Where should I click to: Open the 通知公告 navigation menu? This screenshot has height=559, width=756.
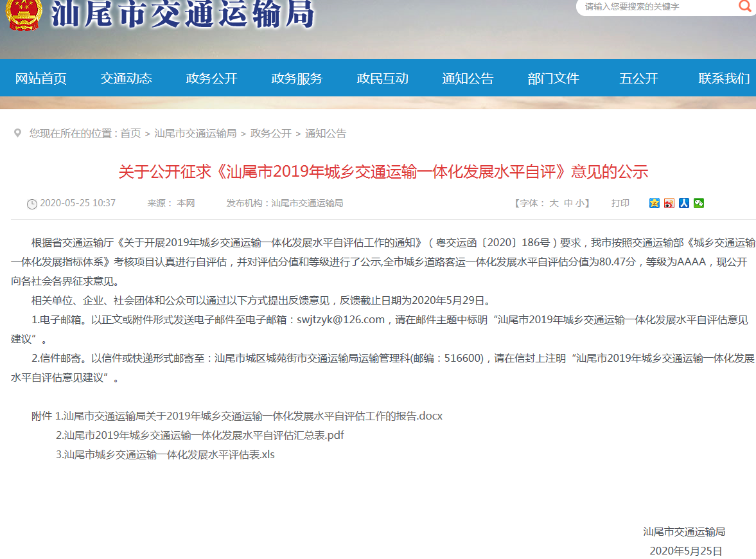click(468, 78)
